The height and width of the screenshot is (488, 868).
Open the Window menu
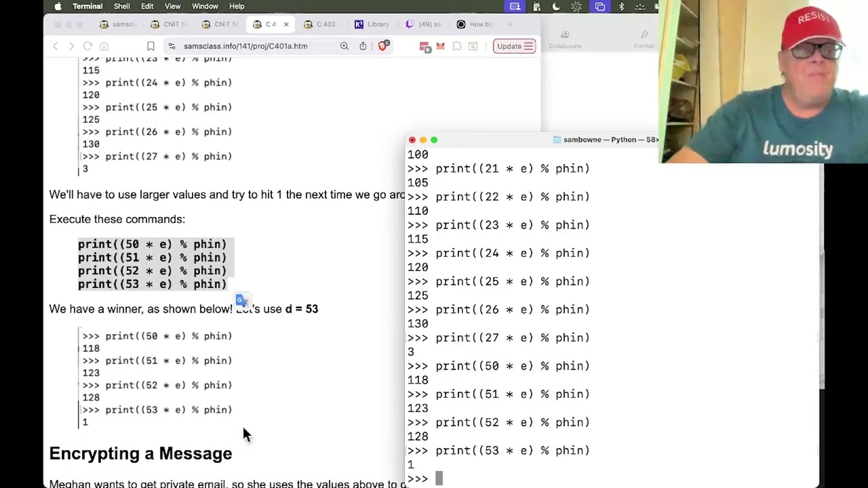[205, 7]
